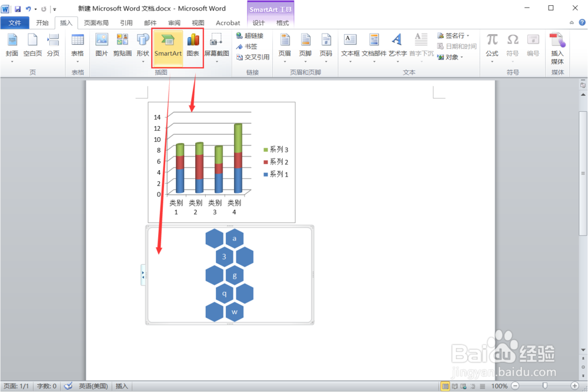Open screenshot (屏幕截图) tool

click(x=217, y=48)
